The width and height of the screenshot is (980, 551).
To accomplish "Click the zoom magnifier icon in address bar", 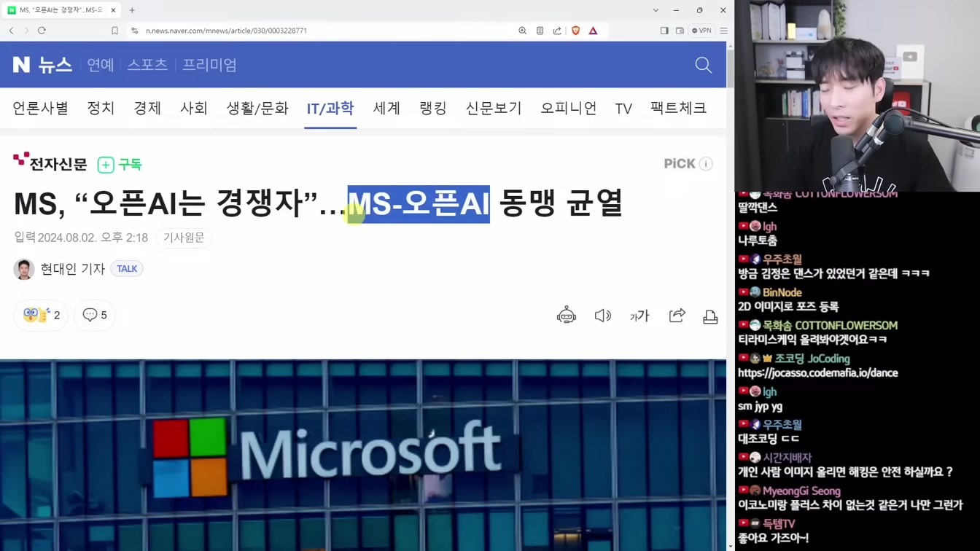I will (522, 31).
